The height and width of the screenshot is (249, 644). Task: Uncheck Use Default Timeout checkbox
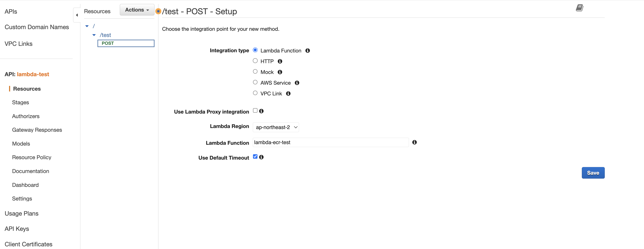(255, 157)
